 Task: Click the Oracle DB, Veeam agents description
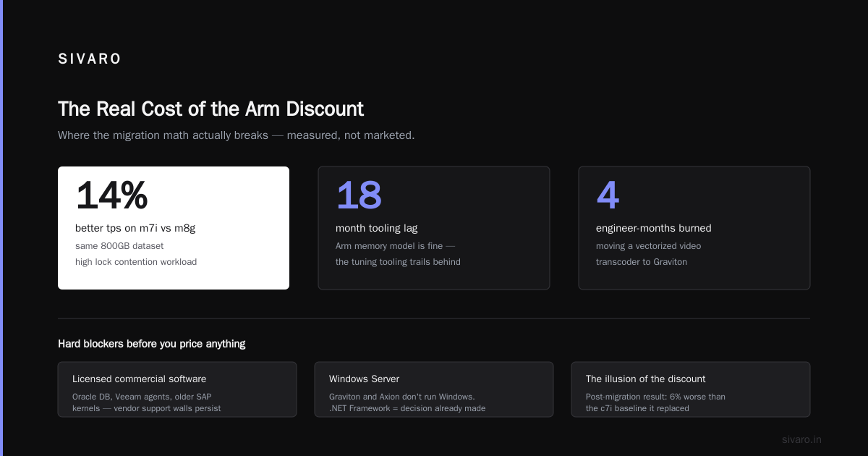pos(147,402)
